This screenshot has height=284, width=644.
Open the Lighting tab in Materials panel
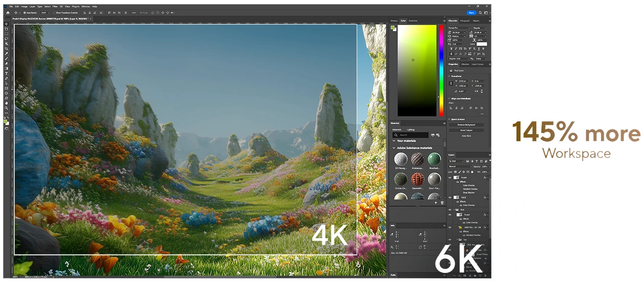point(411,130)
